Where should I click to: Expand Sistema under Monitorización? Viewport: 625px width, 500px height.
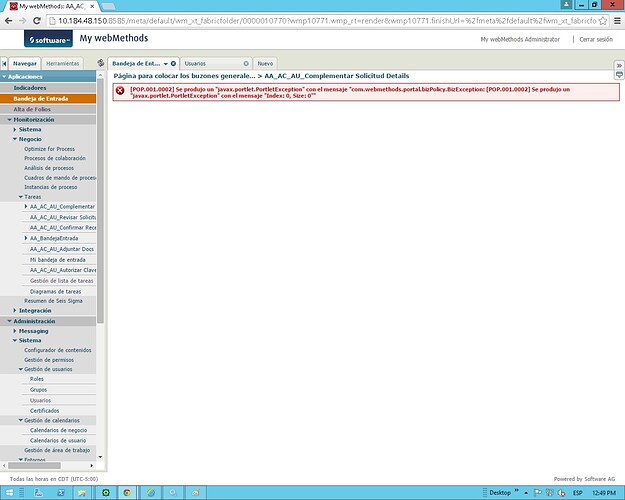15,130
